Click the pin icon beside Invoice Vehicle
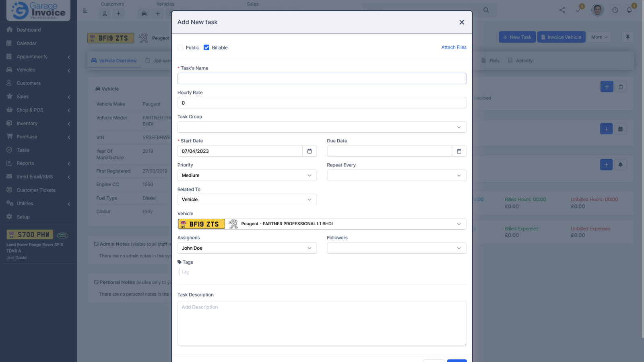Viewport: 644px width, 362px height. (x=627, y=37)
